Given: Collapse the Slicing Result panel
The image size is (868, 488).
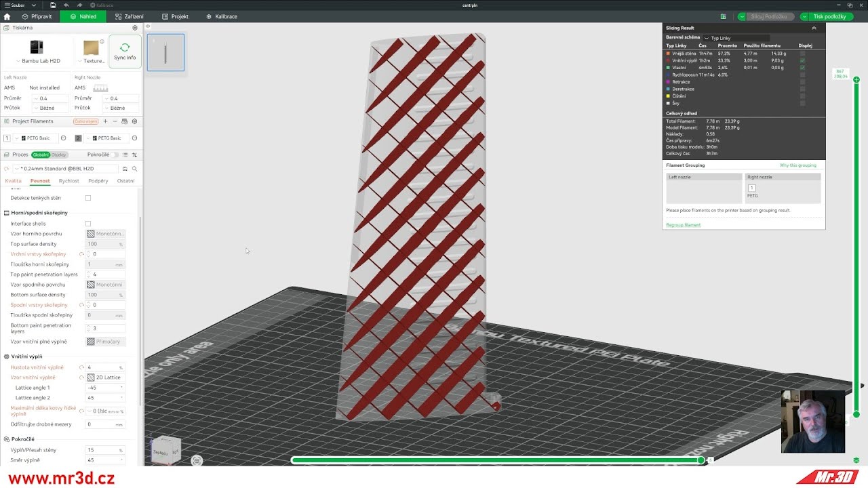Looking at the screenshot, I should tap(814, 28).
